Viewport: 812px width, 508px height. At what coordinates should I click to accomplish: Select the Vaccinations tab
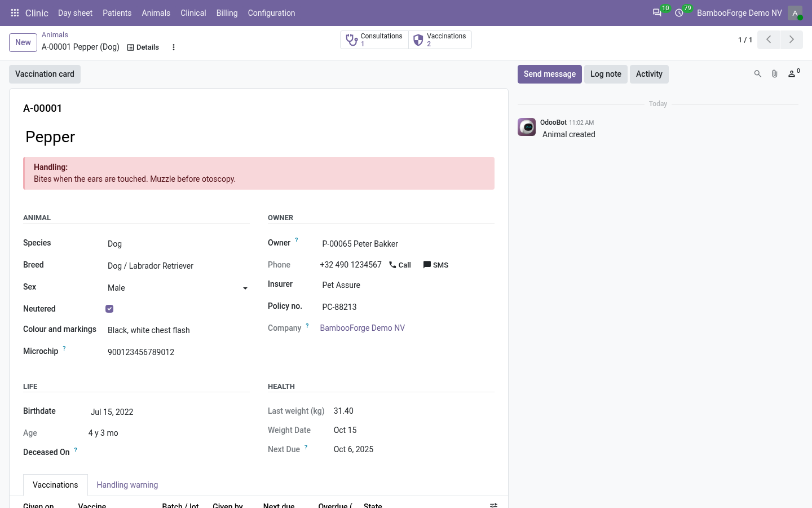(55, 485)
